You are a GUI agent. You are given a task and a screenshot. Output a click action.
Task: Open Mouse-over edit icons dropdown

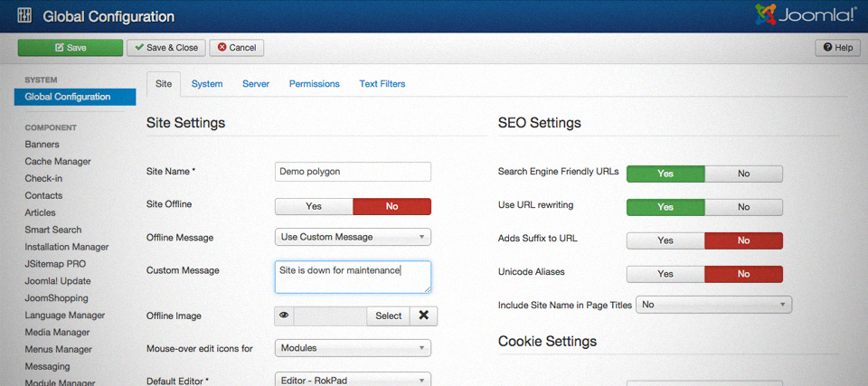click(x=353, y=348)
